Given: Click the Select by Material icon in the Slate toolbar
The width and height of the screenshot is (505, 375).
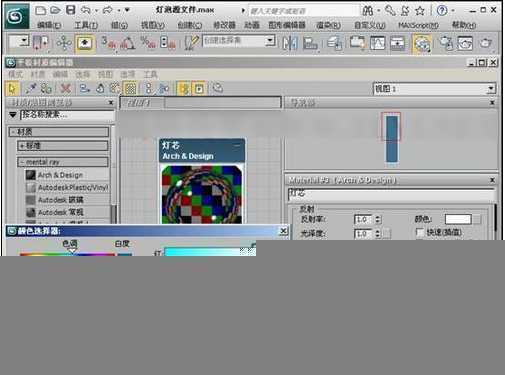Looking at the screenshot, I should click(218, 89).
